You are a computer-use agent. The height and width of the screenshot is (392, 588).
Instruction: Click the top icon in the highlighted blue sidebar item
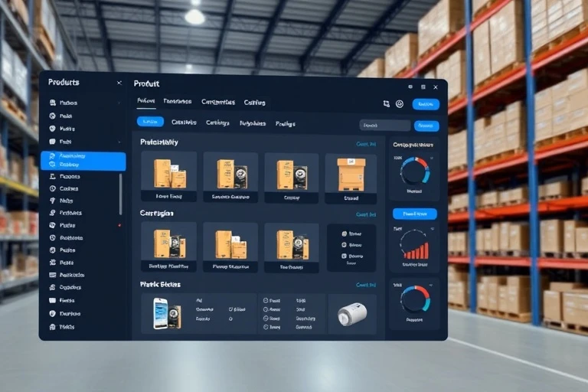[x=52, y=156]
